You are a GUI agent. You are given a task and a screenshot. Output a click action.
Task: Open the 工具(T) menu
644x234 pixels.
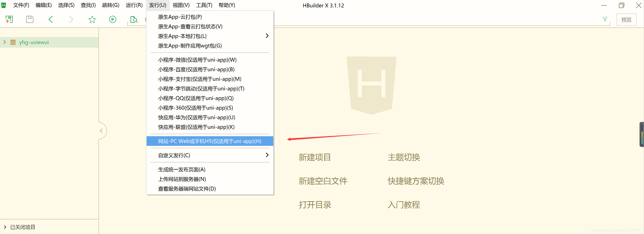(x=204, y=5)
